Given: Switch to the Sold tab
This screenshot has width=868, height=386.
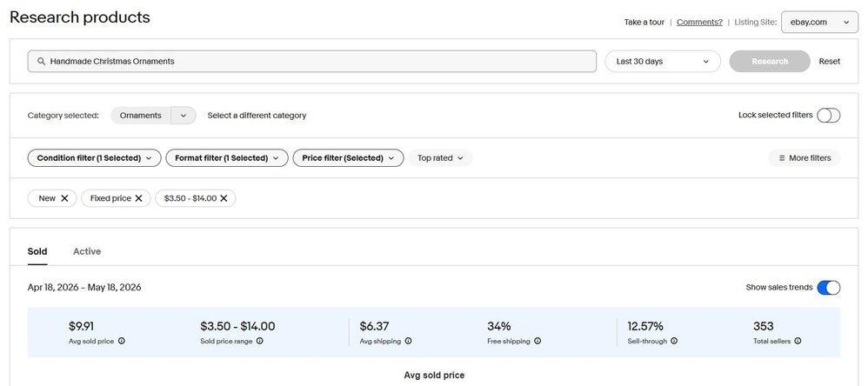Looking at the screenshot, I should [37, 251].
